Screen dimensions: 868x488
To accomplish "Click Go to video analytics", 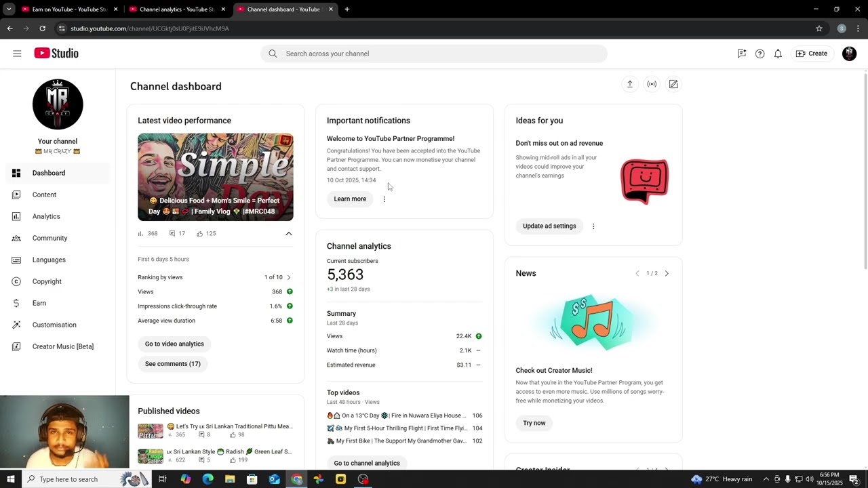I will point(174,344).
